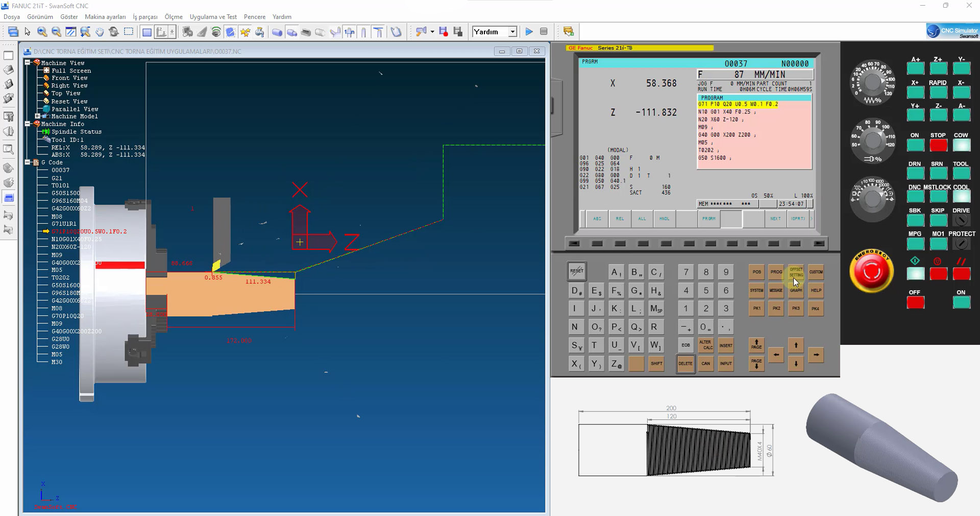
Task: Toggle single block SBK button
Action: pyautogui.click(x=915, y=220)
